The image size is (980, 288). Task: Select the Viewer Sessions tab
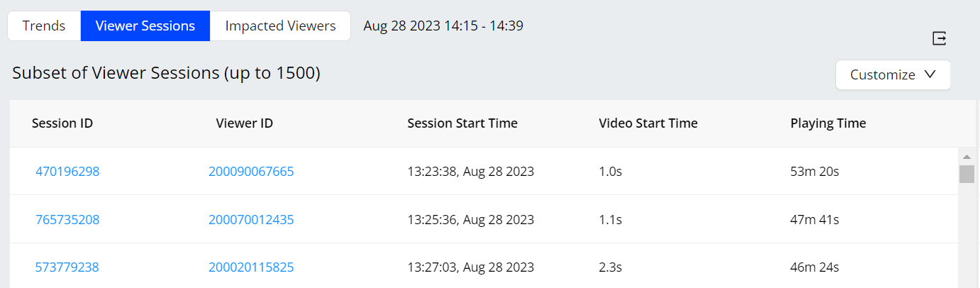coord(145,26)
